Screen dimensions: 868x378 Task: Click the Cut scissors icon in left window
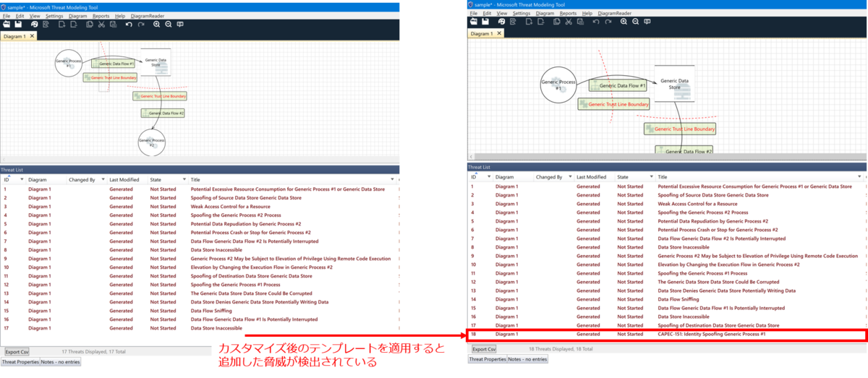(101, 24)
